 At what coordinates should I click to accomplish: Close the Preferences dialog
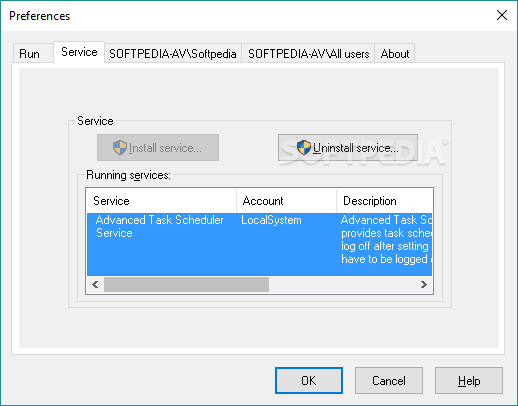pos(502,15)
